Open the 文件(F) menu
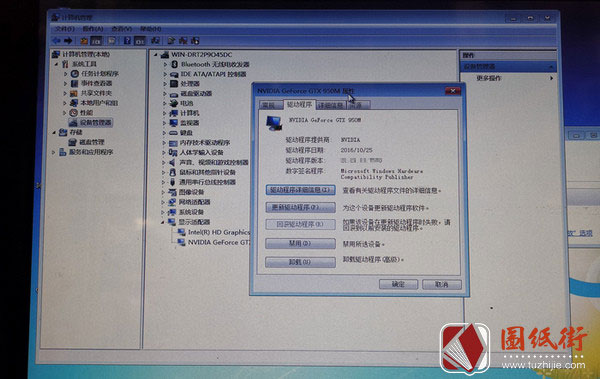The height and width of the screenshot is (379, 600). 64,29
